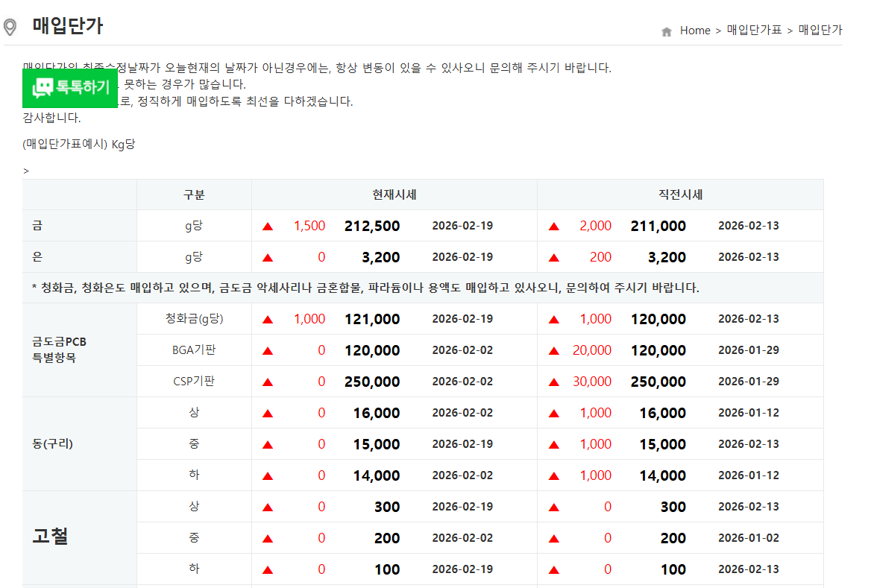Select the 금 row label
Screen dimensions: 871x588
point(37,225)
